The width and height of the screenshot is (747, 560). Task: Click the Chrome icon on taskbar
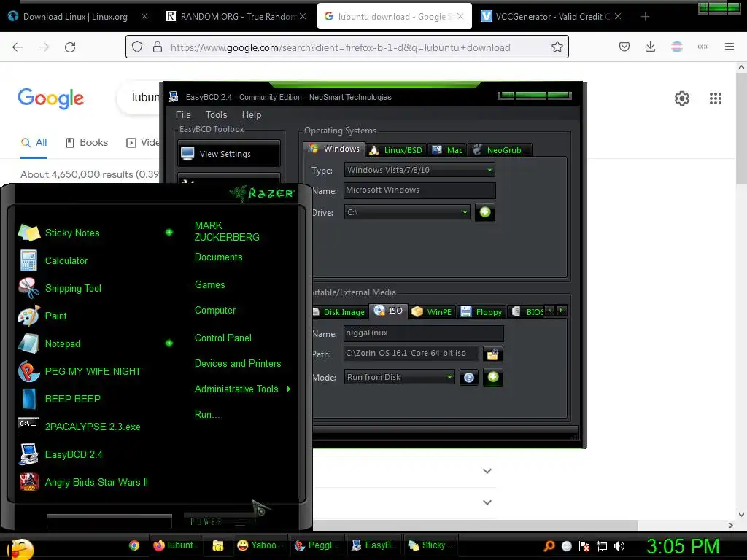point(134,545)
